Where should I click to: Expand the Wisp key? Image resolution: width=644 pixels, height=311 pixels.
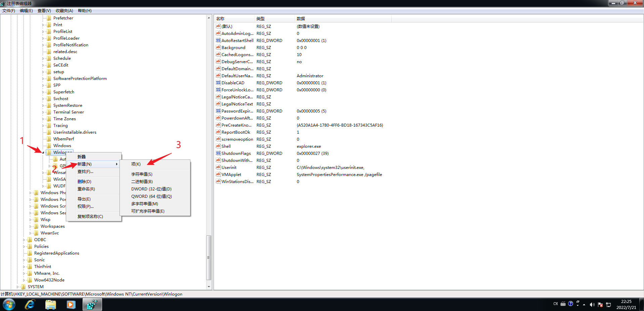30,220
